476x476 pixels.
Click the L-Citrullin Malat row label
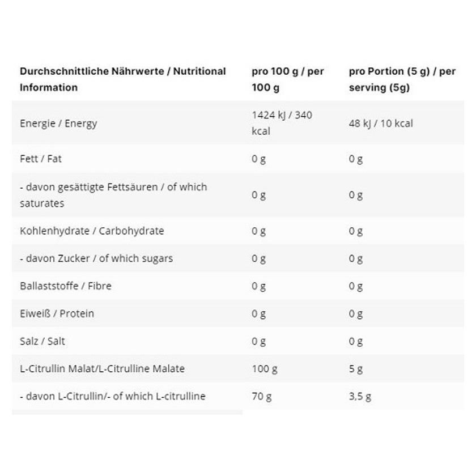tap(102, 368)
